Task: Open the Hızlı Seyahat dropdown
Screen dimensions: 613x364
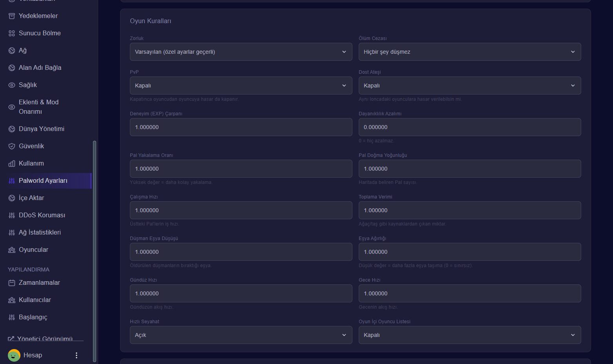Action: [241, 335]
